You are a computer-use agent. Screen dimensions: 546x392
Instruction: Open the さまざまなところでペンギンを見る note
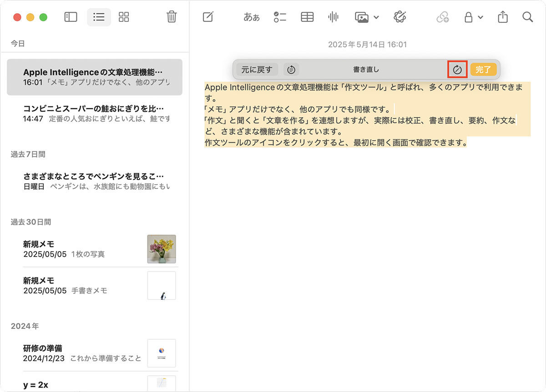pos(95,181)
